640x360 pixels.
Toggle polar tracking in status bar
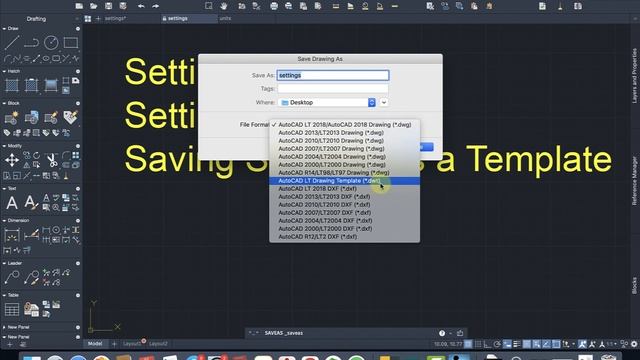497,344
